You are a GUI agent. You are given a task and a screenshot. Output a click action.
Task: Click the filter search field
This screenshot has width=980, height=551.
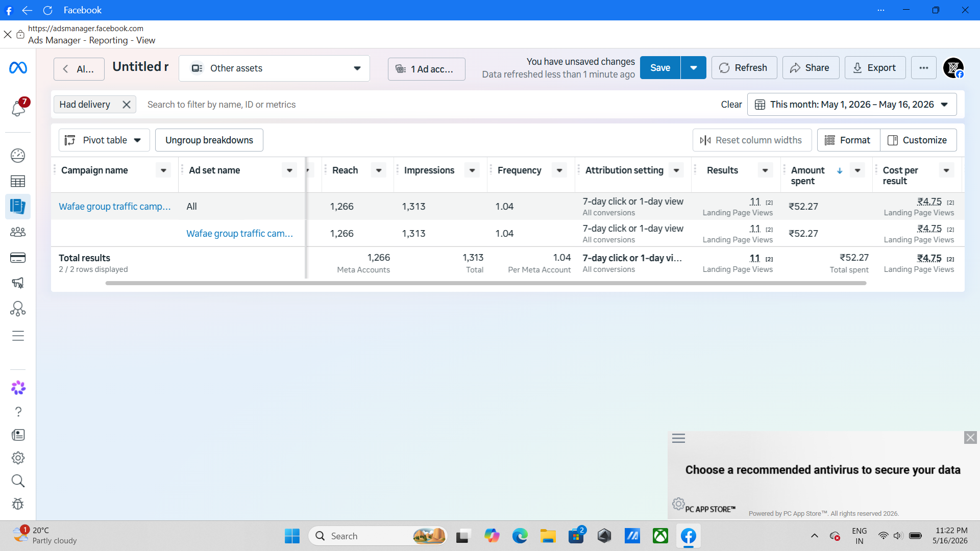(426, 105)
